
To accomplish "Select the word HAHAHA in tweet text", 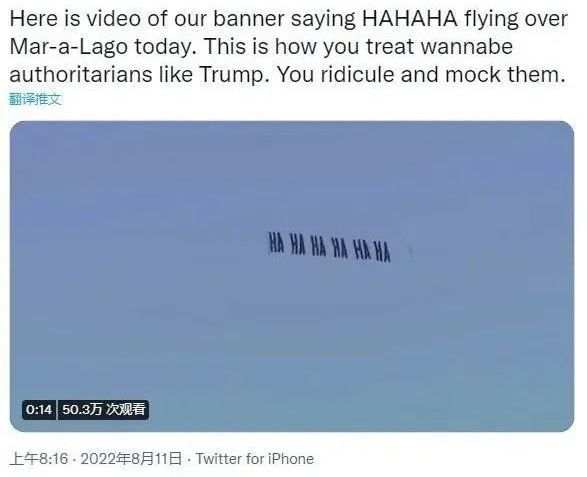I will [410, 19].
